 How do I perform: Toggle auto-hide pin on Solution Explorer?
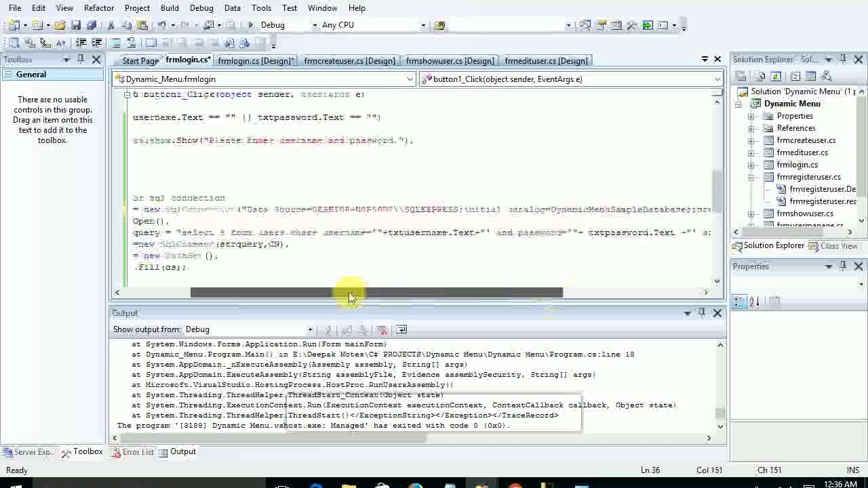843,60
